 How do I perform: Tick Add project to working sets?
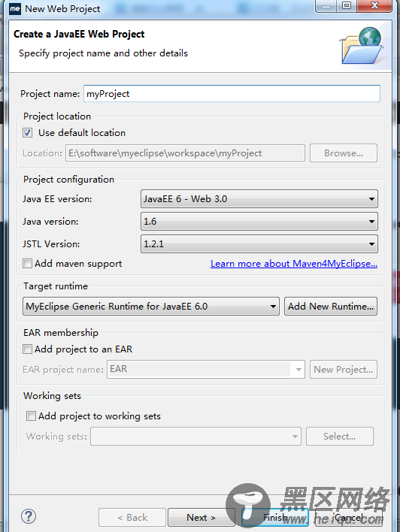click(31, 416)
